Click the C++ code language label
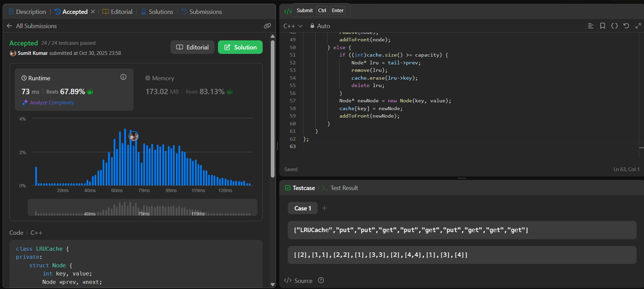The height and width of the screenshot is (289, 644). [x=36, y=233]
